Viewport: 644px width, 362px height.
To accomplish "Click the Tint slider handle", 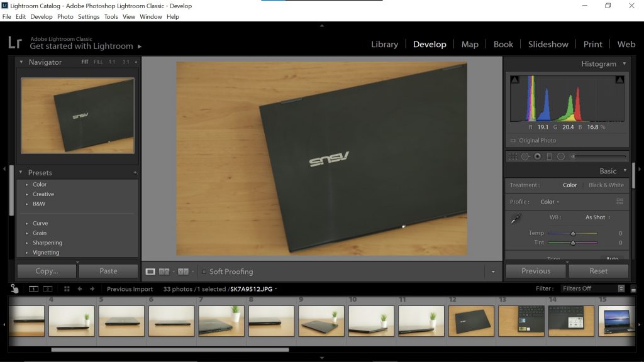I will 573,243.
